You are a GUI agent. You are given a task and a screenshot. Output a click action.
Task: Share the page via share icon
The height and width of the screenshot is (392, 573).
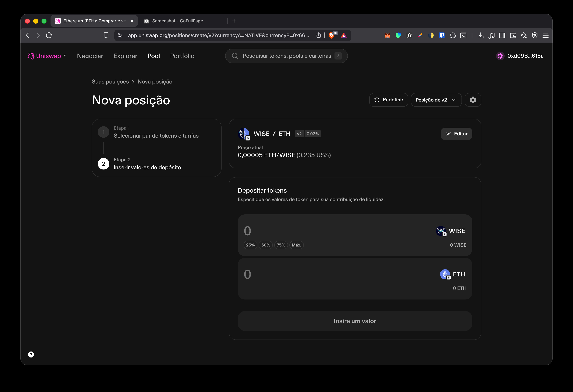tap(319, 35)
